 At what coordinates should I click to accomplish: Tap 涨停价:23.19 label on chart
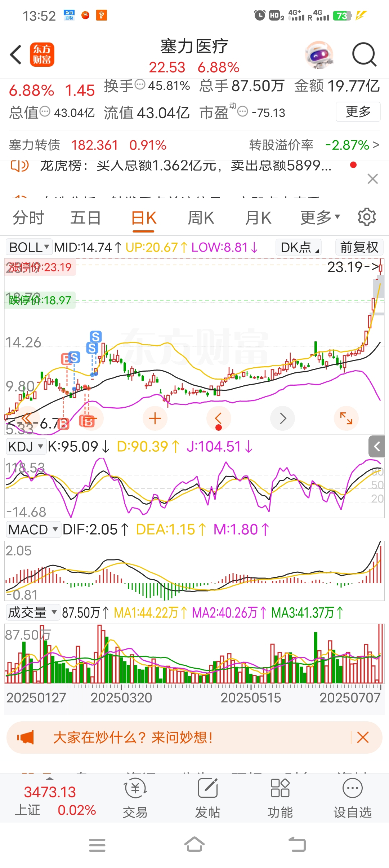coord(40,267)
